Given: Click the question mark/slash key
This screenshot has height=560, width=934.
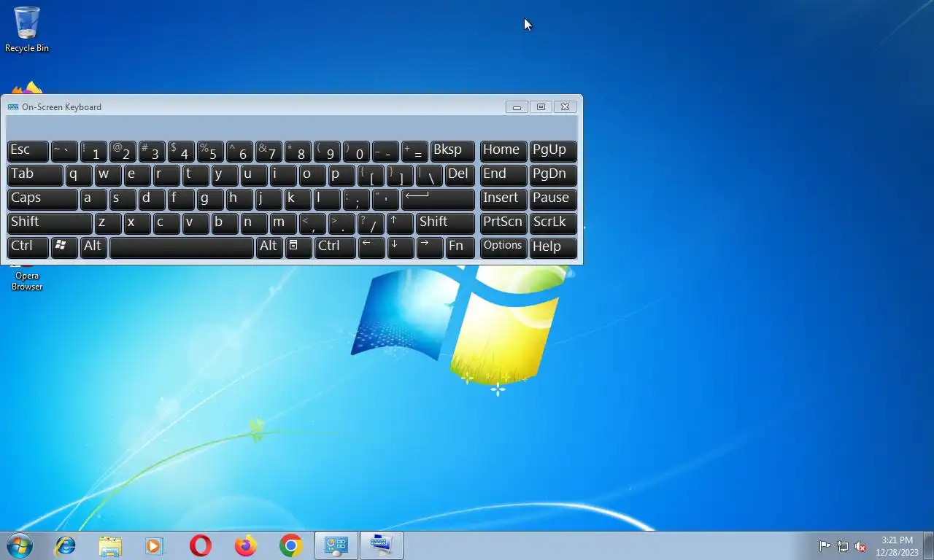Looking at the screenshot, I should tap(371, 223).
